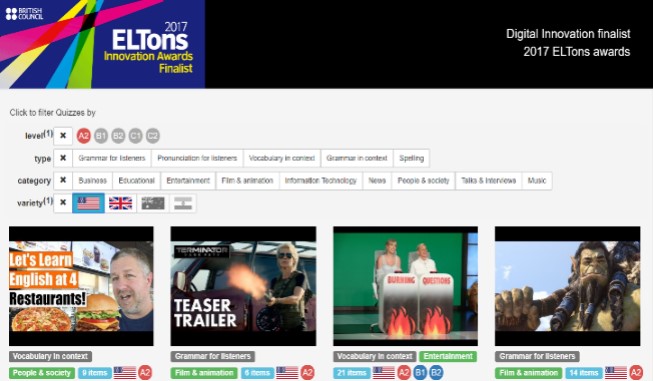
Task: Select the US flag variety filter
Action: [x=88, y=203]
